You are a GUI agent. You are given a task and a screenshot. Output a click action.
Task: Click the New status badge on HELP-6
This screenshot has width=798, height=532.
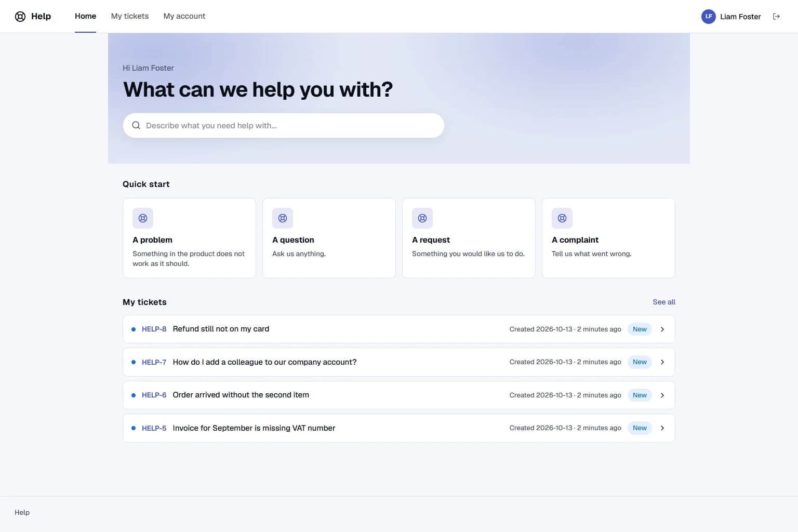pos(640,395)
